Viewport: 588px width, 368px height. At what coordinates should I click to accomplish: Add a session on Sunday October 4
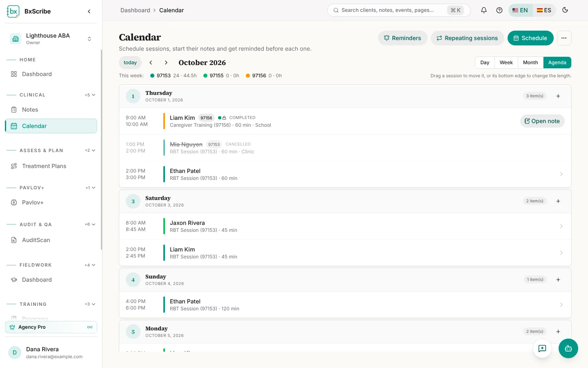pyautogui.click(x=558, y=280)
